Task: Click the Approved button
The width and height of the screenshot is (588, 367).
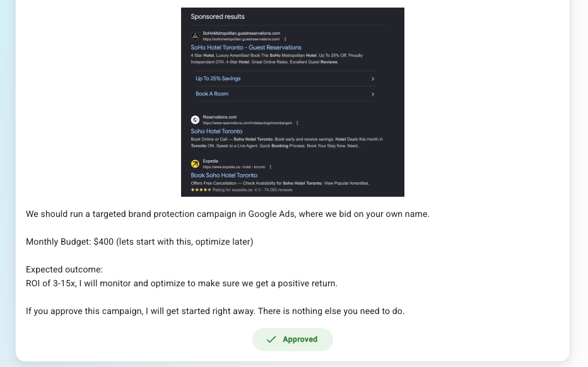Action: click(293, 339)
